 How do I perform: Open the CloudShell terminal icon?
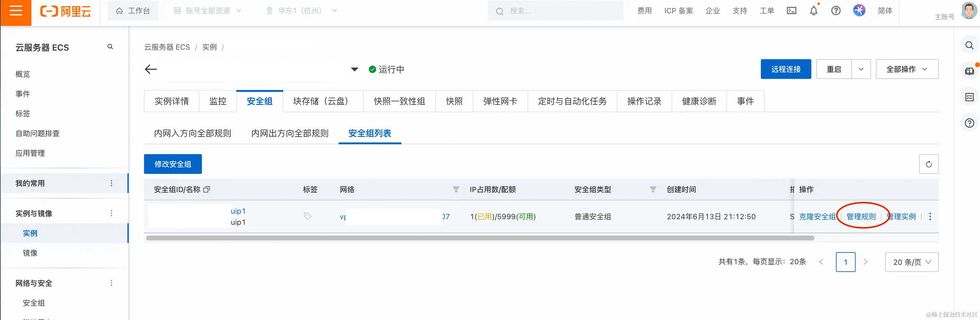pos(792,11)
